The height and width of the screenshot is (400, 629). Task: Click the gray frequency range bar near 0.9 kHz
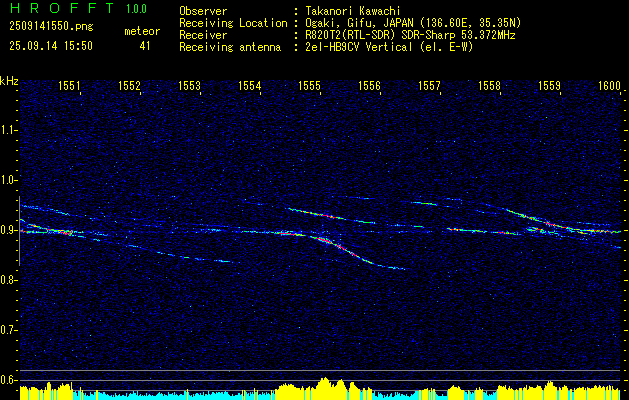[19, 231]
